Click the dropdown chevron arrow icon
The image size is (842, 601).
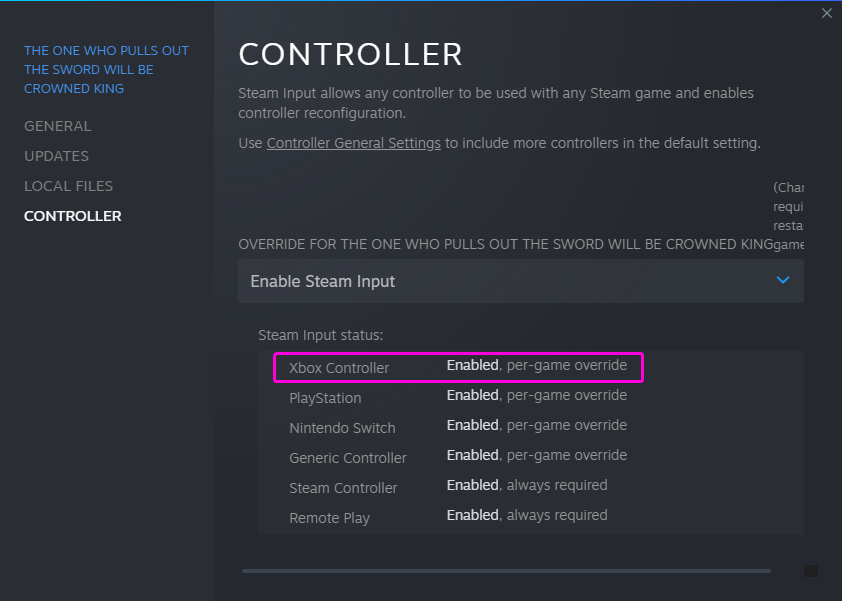[783, 281]
